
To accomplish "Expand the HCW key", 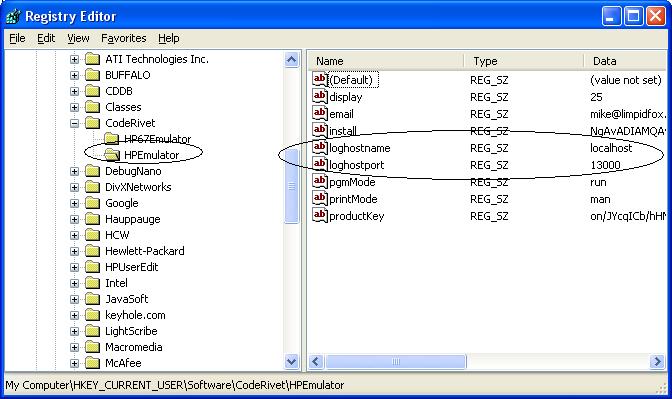I will pos(75,235).
